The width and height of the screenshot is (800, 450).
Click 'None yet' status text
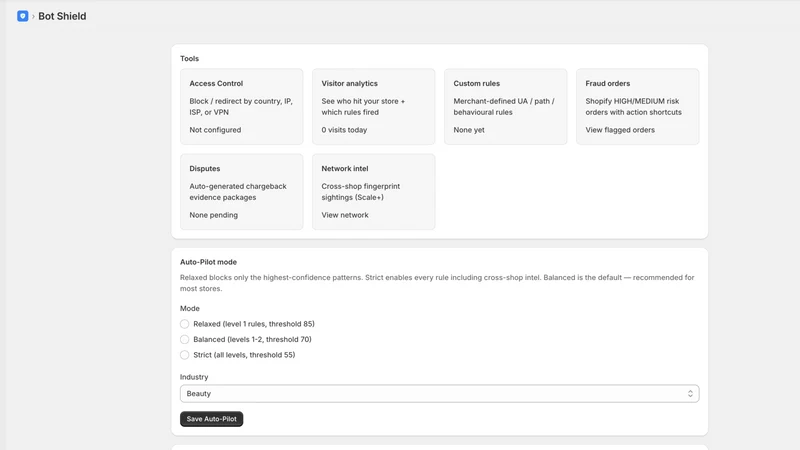[x=469, y=130]
